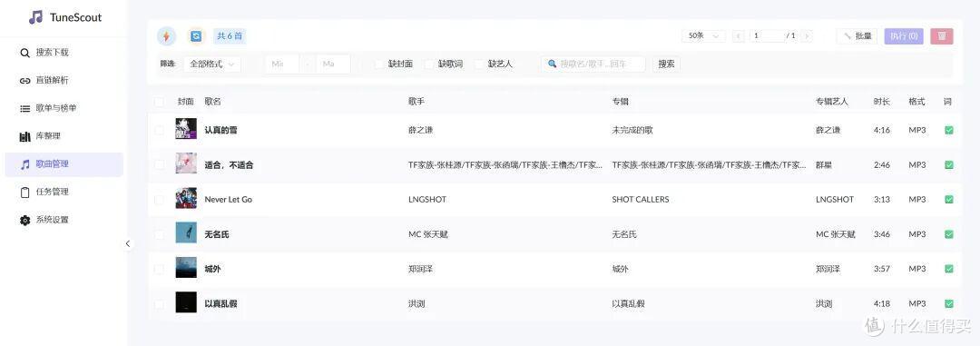
Task: Click the Min duration input field
Action: [x=282, y=64]
